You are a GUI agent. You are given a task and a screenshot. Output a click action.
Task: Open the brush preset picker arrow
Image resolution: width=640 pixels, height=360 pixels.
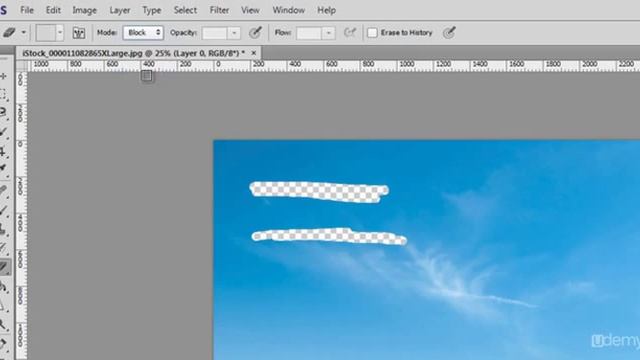click(x=60, y=33)
